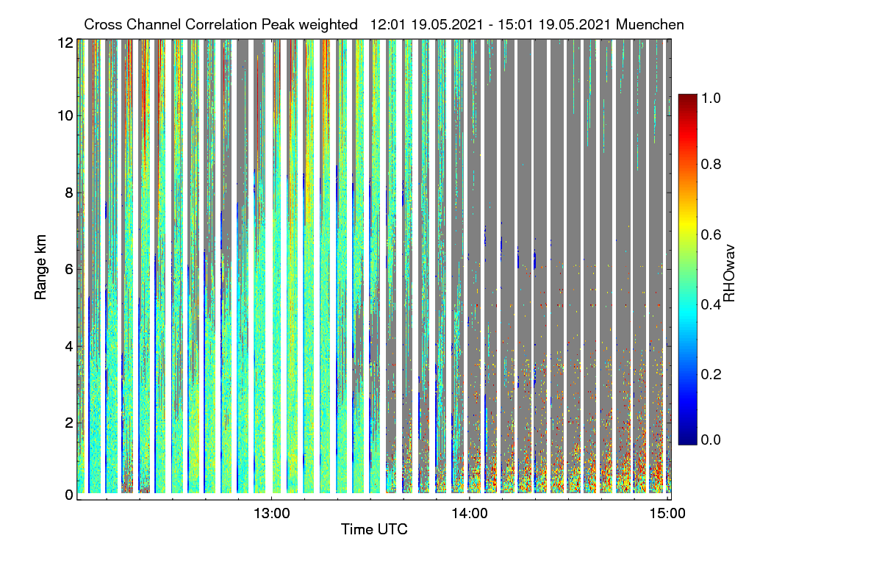Click the 'Muenchen' location label in title
This screenshot has height=588, width=882.
pyautogui.click(x=651, y=25)
